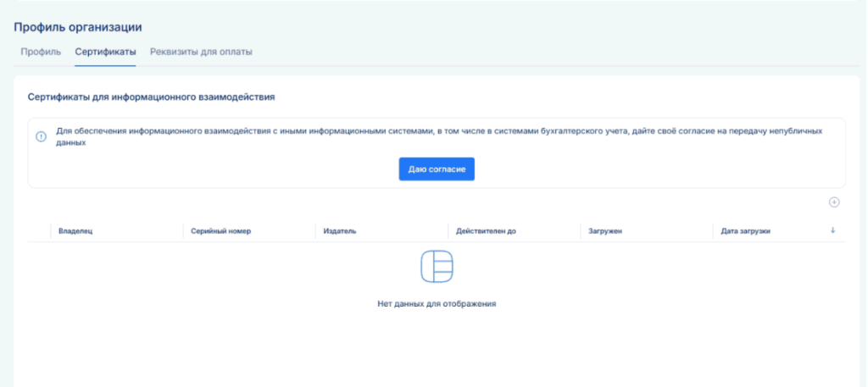This screenshot has height=387, width=868.
Task: Click the empty first column header cell
Action: [39, 231]
